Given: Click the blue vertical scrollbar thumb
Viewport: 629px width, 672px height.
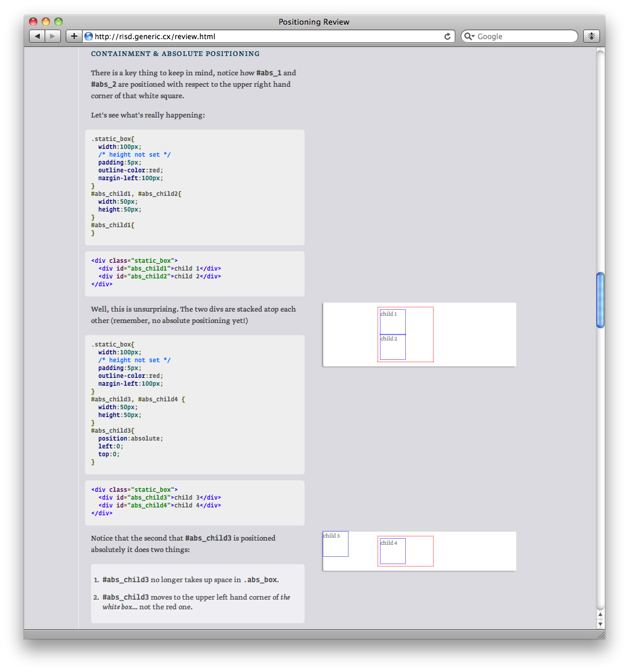Looking at the screenshot, I should (600, 300).
